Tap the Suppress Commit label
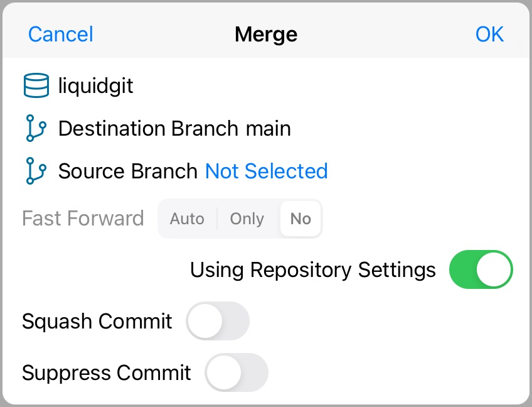The image size is (532, 407). coord(106,372)
